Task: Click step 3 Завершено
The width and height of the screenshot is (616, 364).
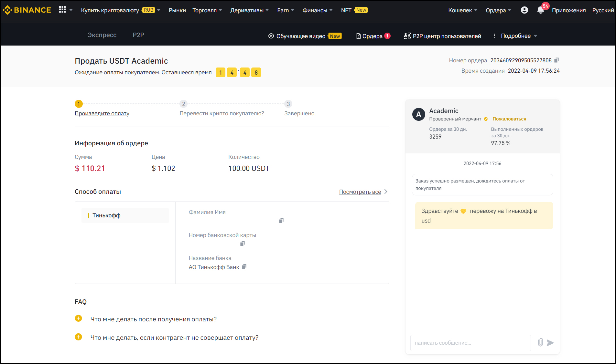Action: coord(299,113)
